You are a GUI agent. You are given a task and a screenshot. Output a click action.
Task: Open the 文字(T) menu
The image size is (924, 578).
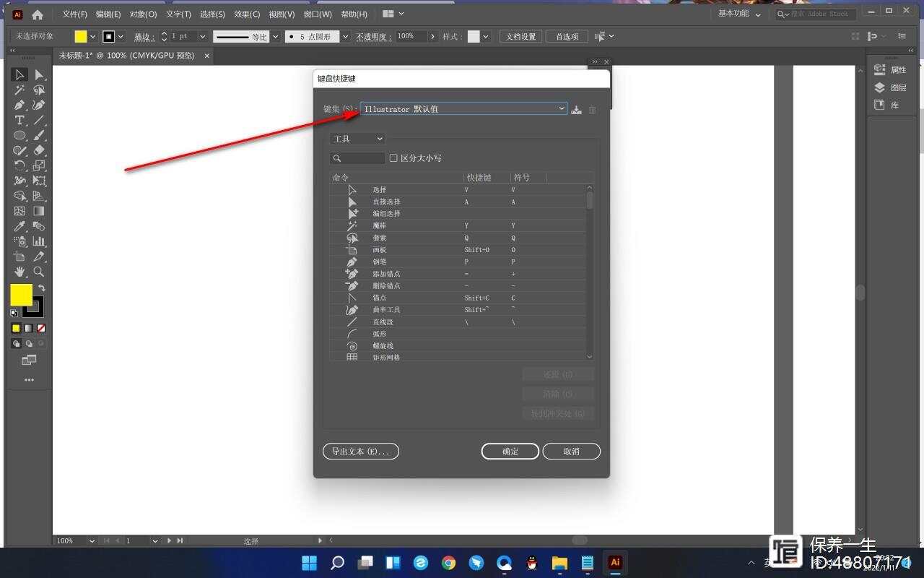(x=178, y=14)
